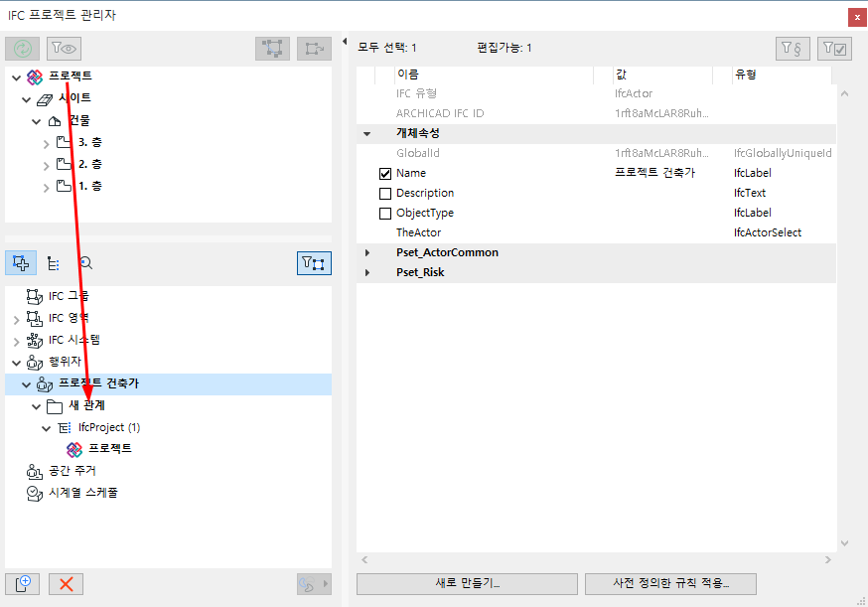Click the 값 column header
The image size is (868, 607).
[662, 75]
